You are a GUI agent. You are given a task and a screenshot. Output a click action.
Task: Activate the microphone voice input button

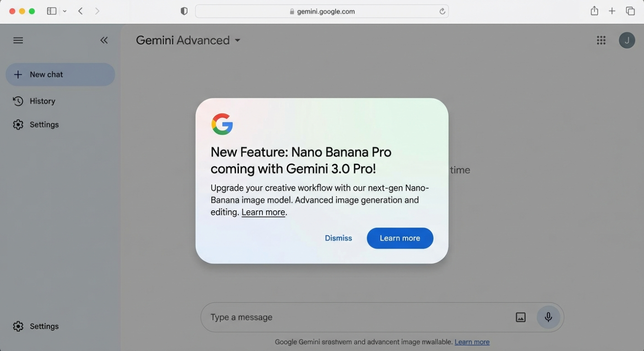pos(548,317)
